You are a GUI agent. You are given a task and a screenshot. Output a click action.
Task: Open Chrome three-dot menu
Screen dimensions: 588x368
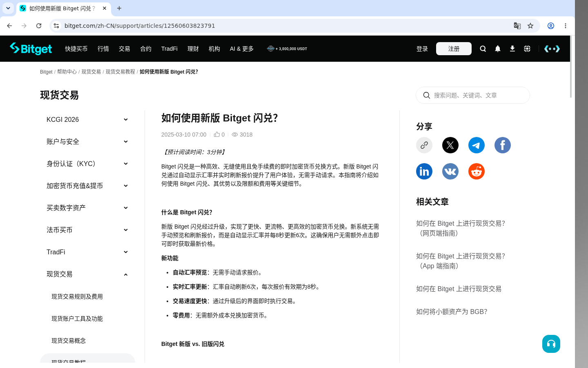[566, 26]
